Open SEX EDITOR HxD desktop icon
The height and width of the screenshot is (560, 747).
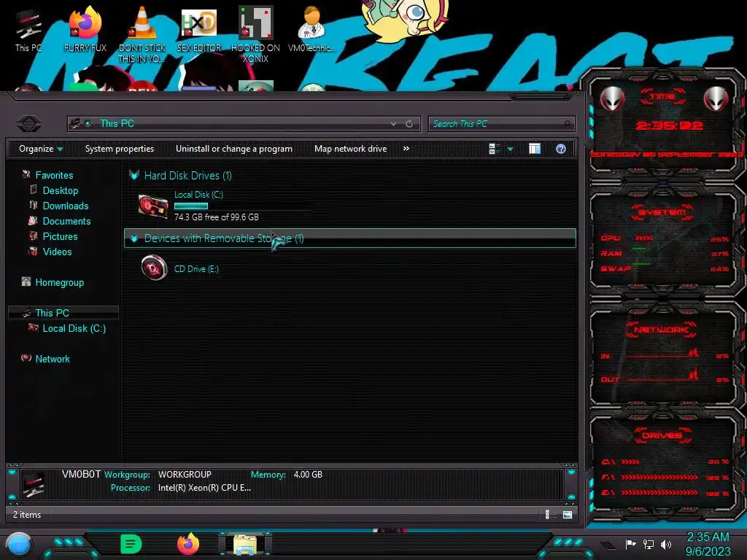tap(199, 29)
